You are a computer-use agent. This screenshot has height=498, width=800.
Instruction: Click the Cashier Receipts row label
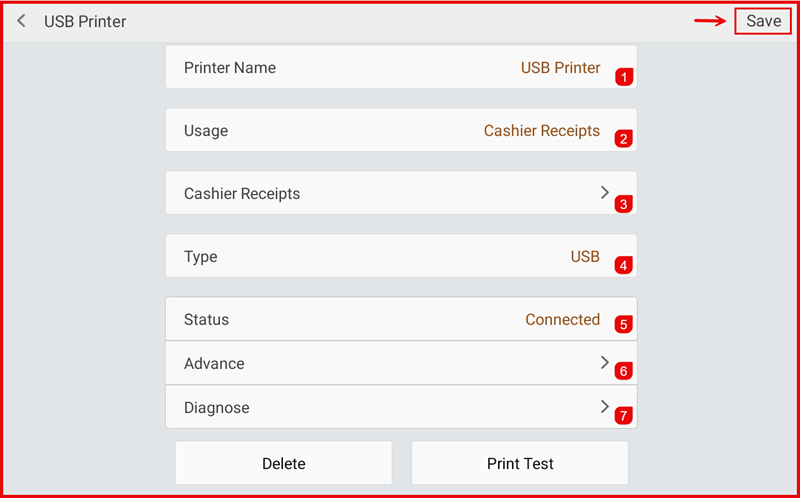click(242, 194)
